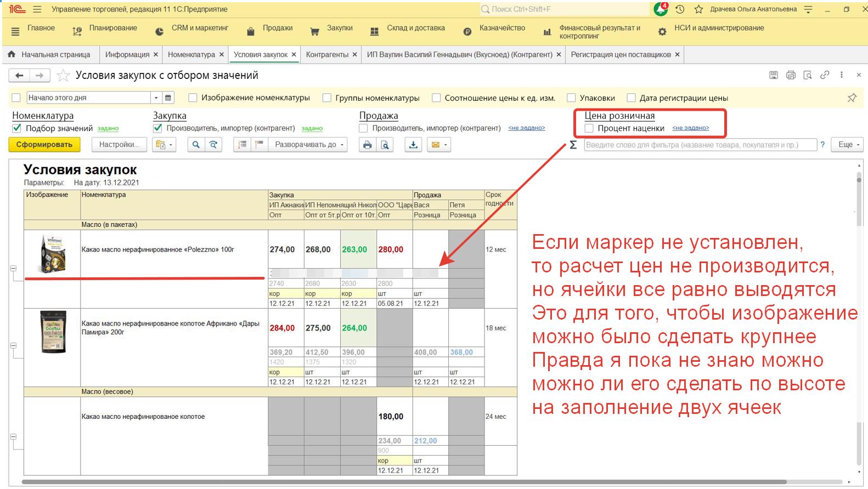This screenshot has width=868, height=489.
Task: Open the Начало этого дня period dropdown
Action: pos(156,98)
